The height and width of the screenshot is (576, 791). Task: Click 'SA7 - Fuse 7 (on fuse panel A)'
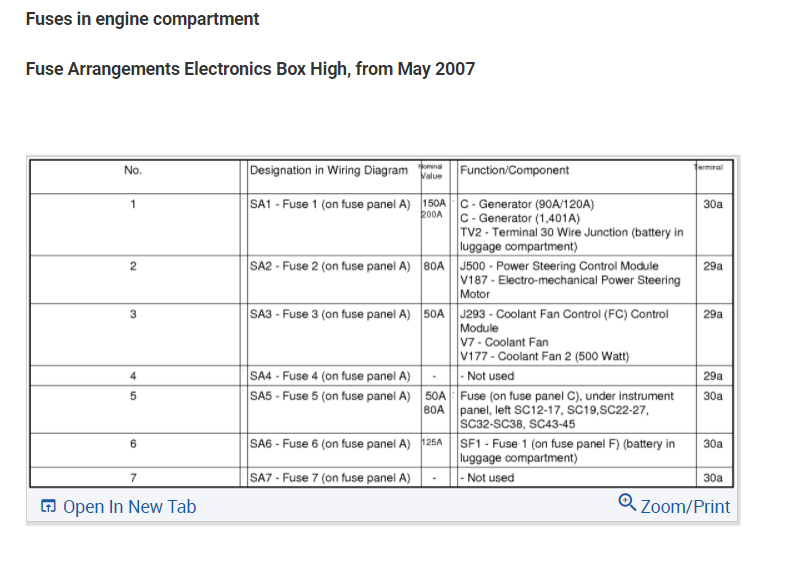click(330, 478)
